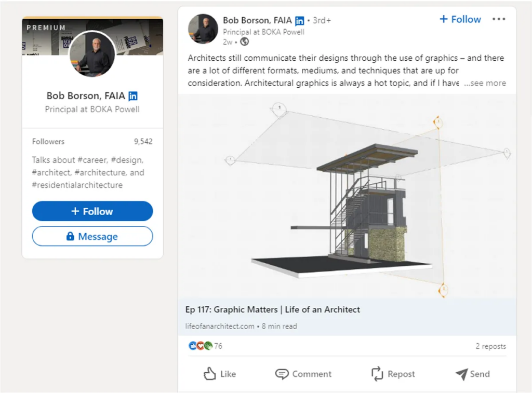Click the Send paper plane icon

[462, 374]
